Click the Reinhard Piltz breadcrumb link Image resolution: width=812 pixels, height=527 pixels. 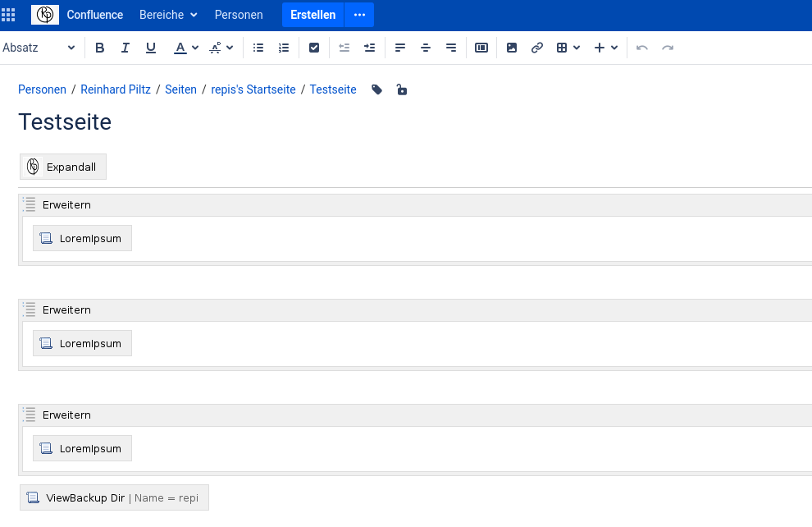click(x=116, y=89)
